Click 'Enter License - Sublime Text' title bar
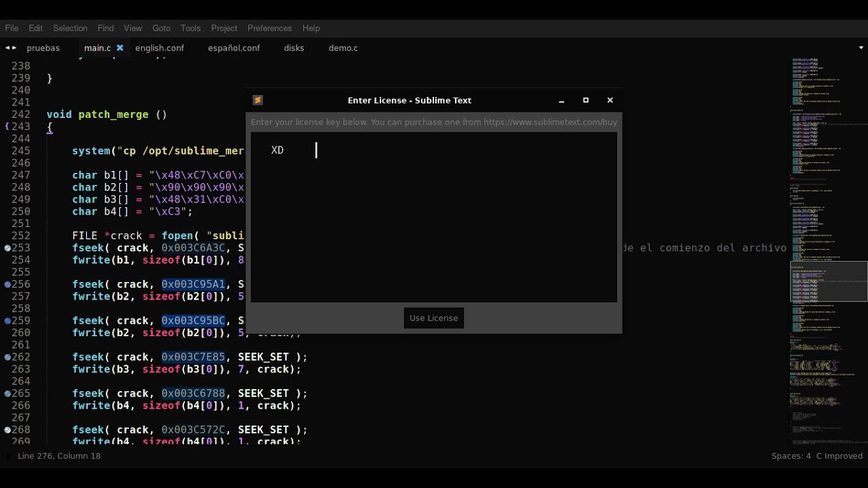The width and height of the screenshot is (868, 488). click(410, 100)
